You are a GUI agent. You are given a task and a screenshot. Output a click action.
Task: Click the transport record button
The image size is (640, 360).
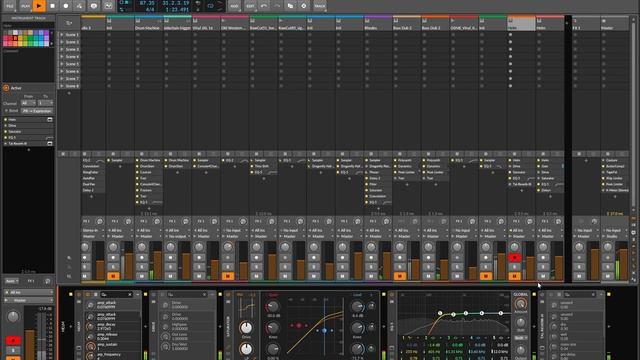coord(66,6)
